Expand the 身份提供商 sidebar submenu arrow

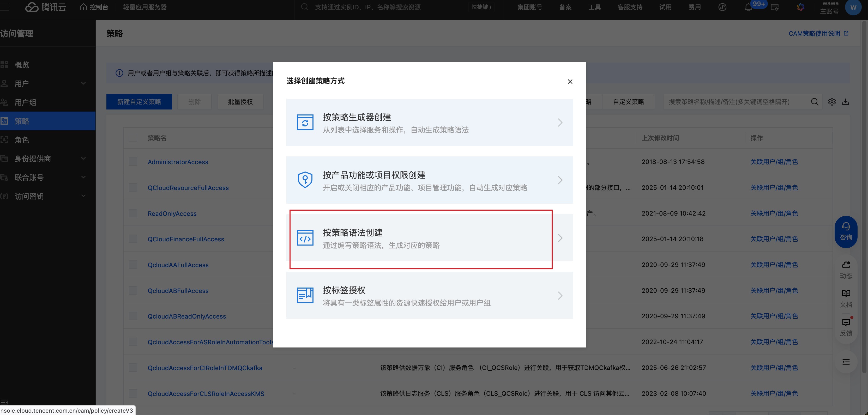click(83, 158)
